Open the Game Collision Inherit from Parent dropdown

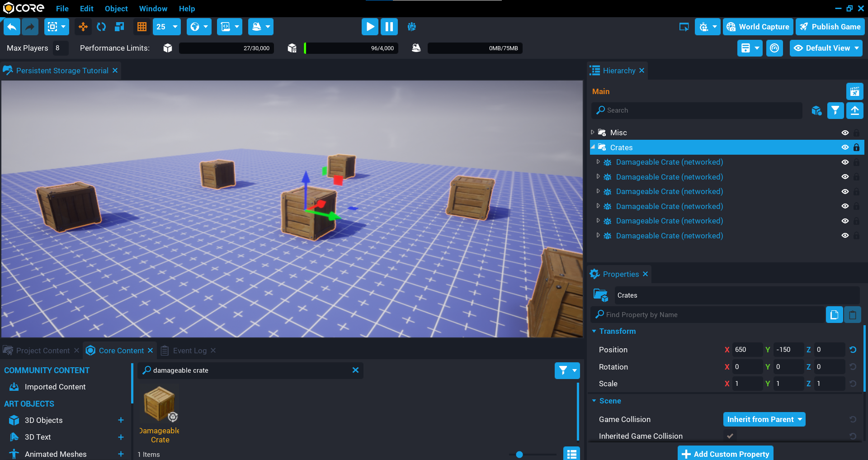tap(764, 419)
